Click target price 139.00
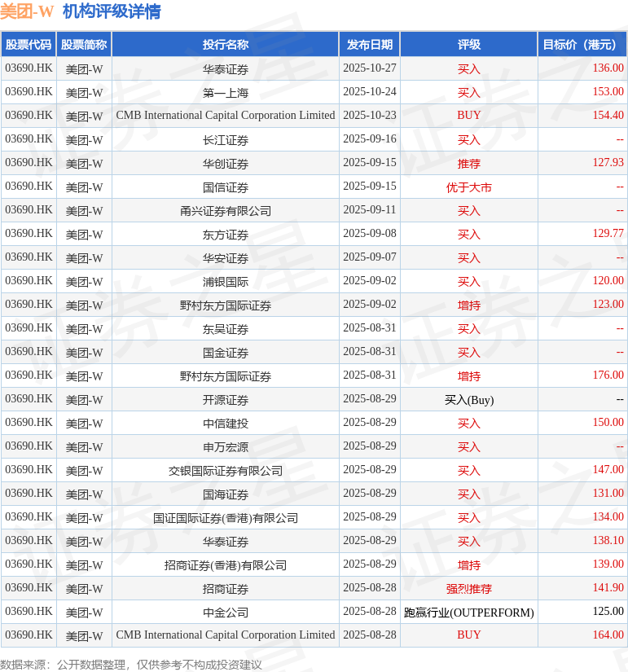The image size is (628, 672). 608,564
